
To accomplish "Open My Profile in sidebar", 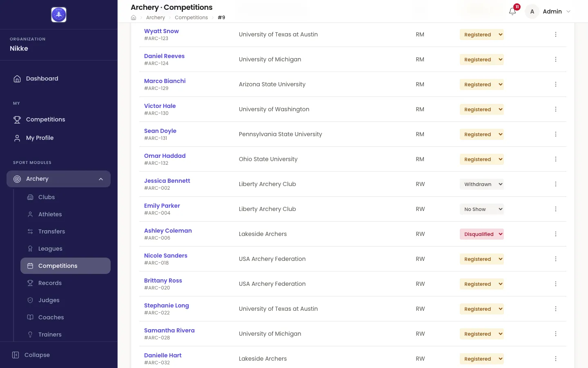I will (x=58, y=138).
